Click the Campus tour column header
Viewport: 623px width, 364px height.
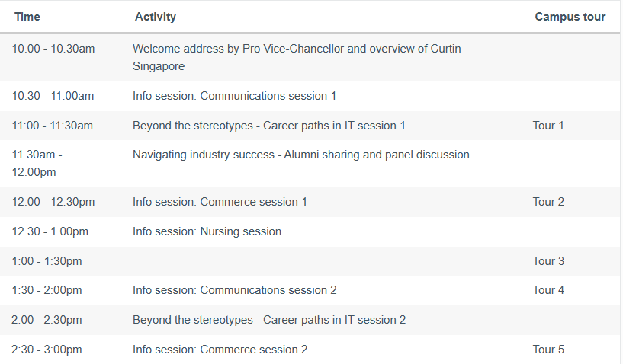(x=570, y=17)
